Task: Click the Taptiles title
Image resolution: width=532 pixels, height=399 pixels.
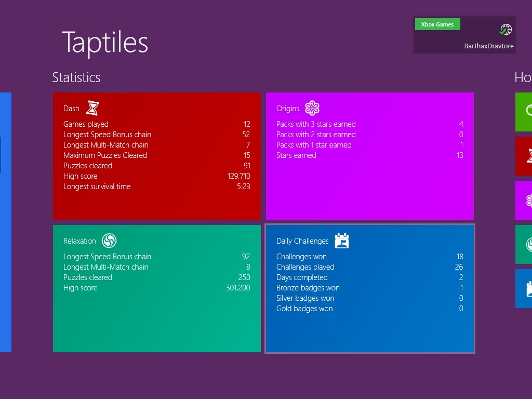Action: coord(105,43)
